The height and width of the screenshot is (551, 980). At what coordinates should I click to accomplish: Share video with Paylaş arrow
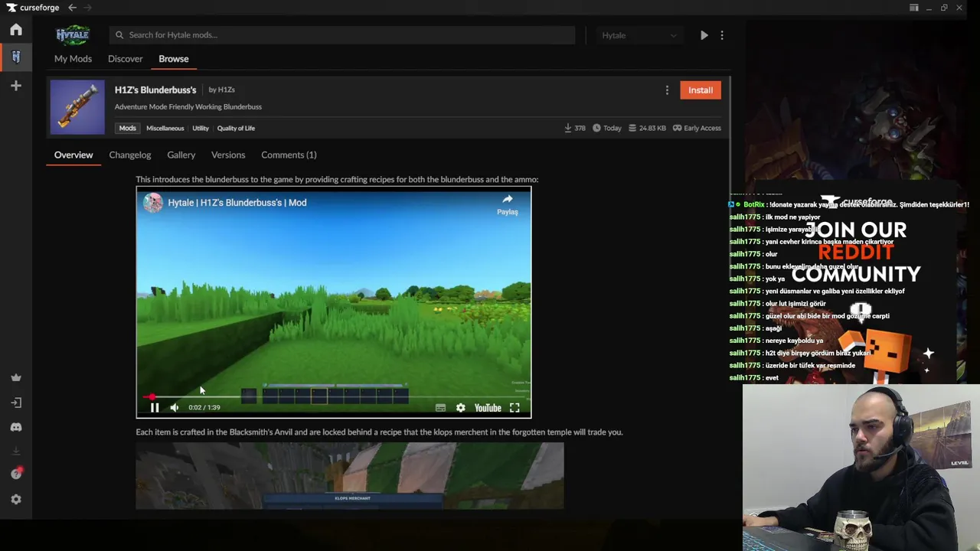pos(508,204)
